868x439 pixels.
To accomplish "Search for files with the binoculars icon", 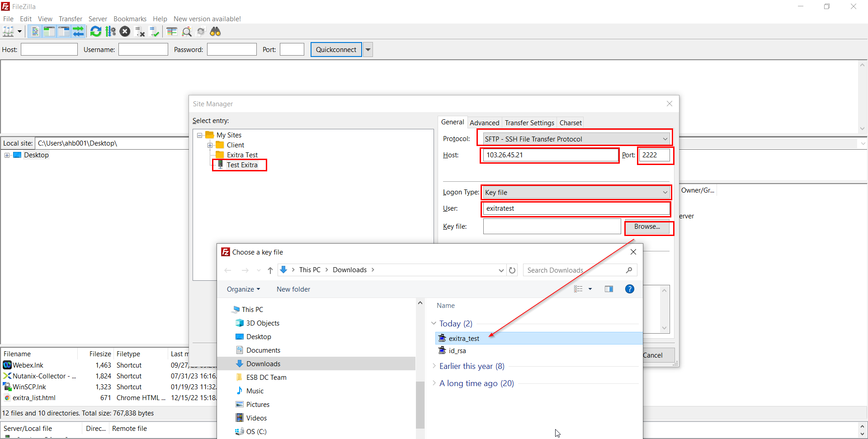I will 216,32.
